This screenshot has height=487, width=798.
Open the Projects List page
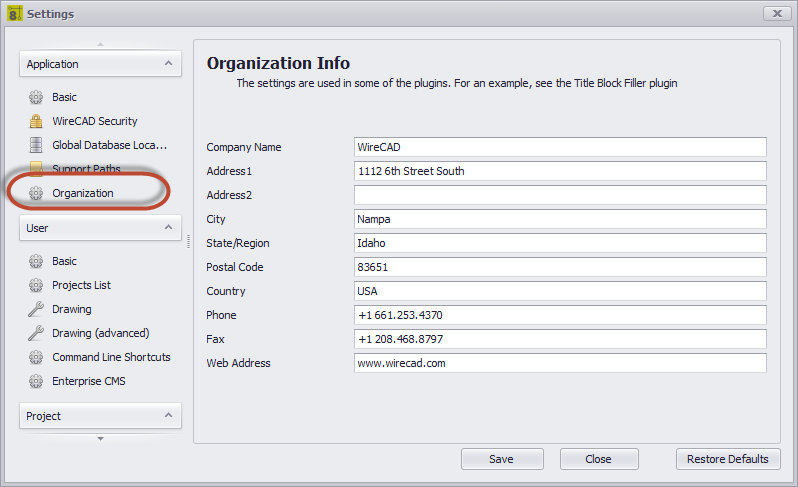tap(81, 285)
